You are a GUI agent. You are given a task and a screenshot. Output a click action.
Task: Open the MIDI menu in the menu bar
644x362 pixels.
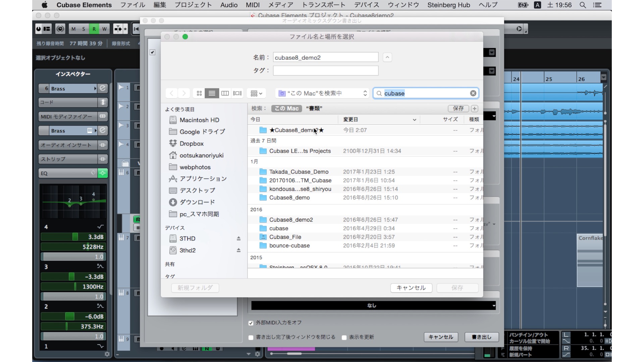coord(253,5)
